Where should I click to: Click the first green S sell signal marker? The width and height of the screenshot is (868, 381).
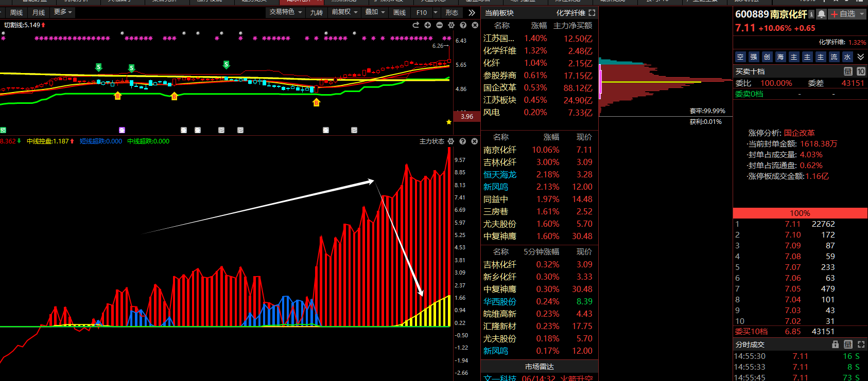(x=99, y=67)
